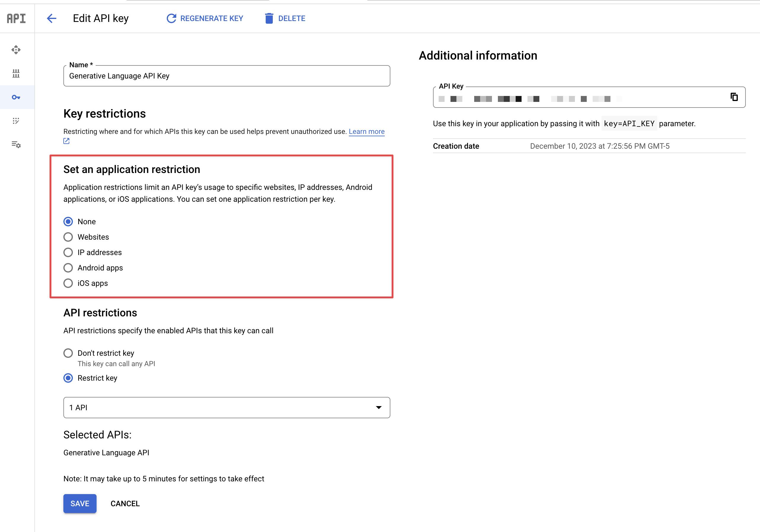Open the Learn more link
Viewport: 760px width, 532px height.
(x=366, y=132)
